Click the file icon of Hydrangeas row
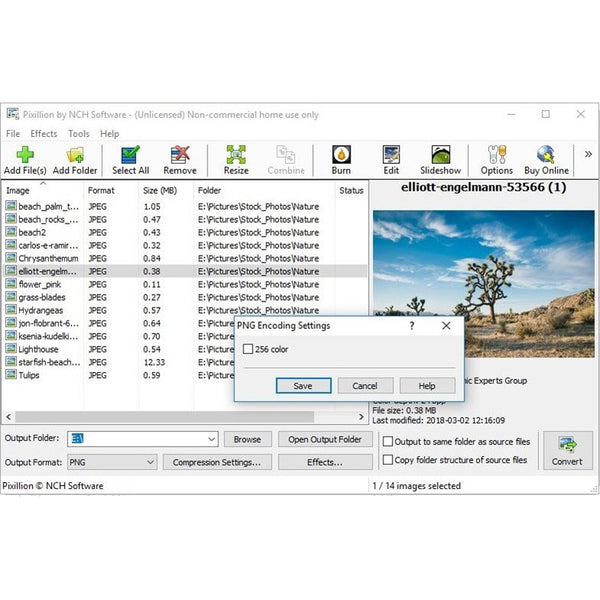 pos(11,310)
